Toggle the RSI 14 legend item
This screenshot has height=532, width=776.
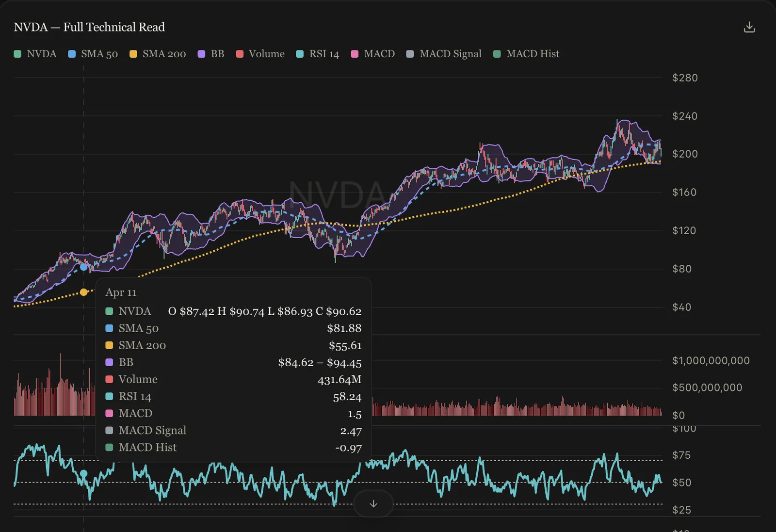pos(318,54)
